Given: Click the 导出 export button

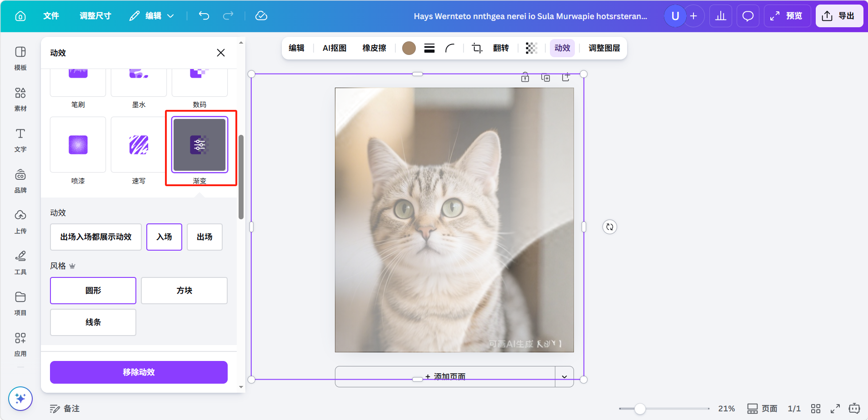Looking at the screenshot, I should click(x=839, y=16).
